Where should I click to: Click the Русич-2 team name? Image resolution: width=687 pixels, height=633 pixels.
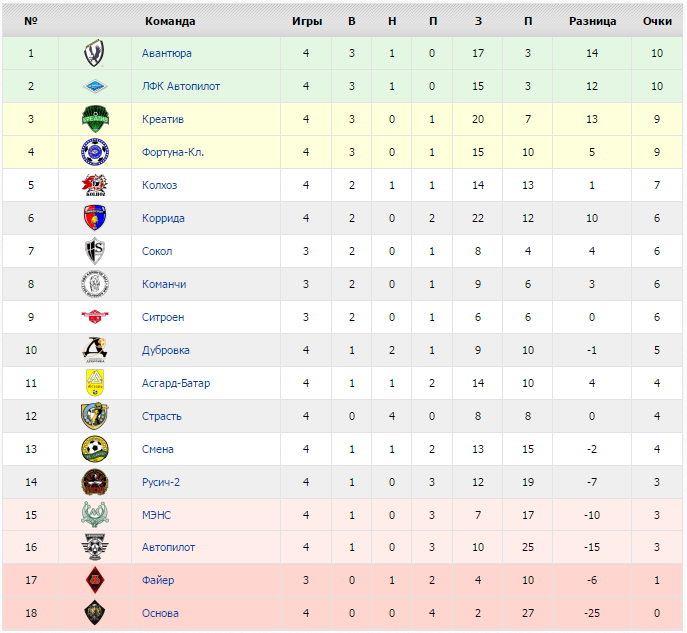161,482
